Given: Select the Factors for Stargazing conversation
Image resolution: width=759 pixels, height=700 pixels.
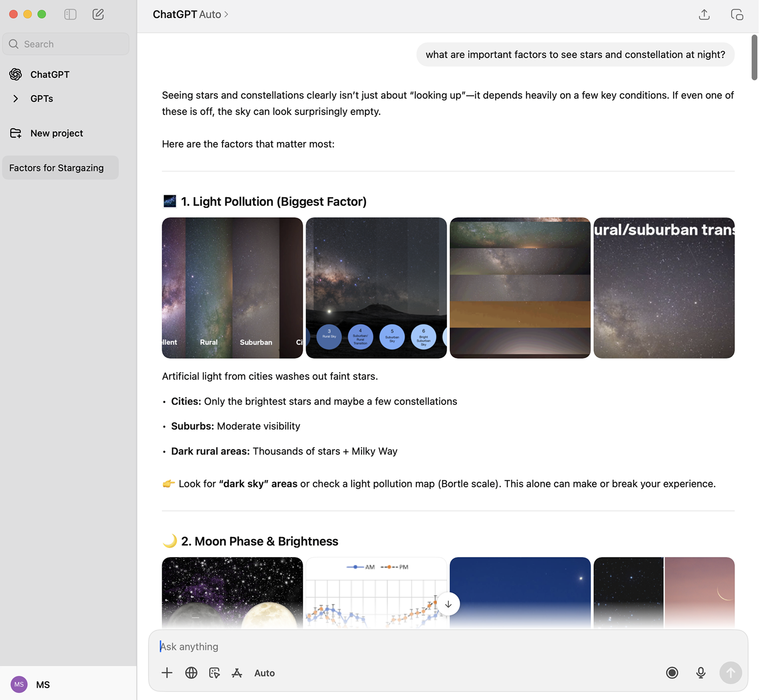Looking at the screenshot, I should [56, 167].
